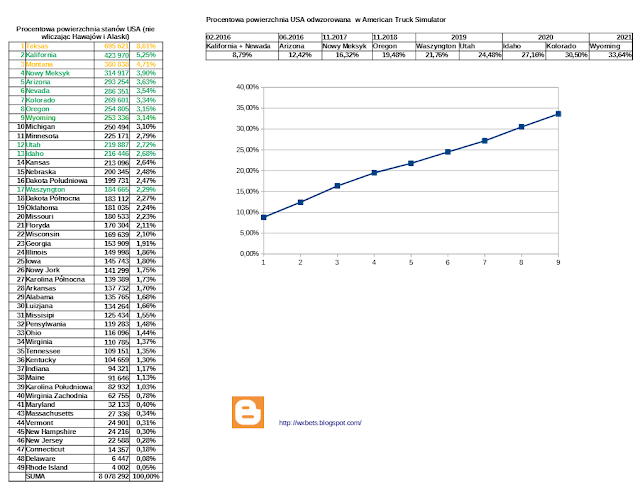Viewport: 640px width, 490px height.
Task: Select the 8,79% cumulative percentage cell
Action: click(x=242, y=55)
